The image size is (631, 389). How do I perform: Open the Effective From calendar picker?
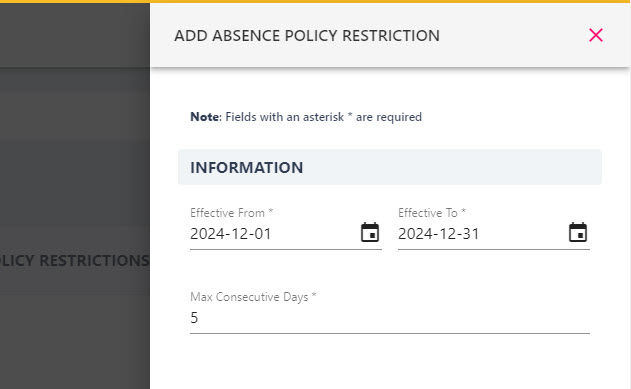(x=370, y=233)
